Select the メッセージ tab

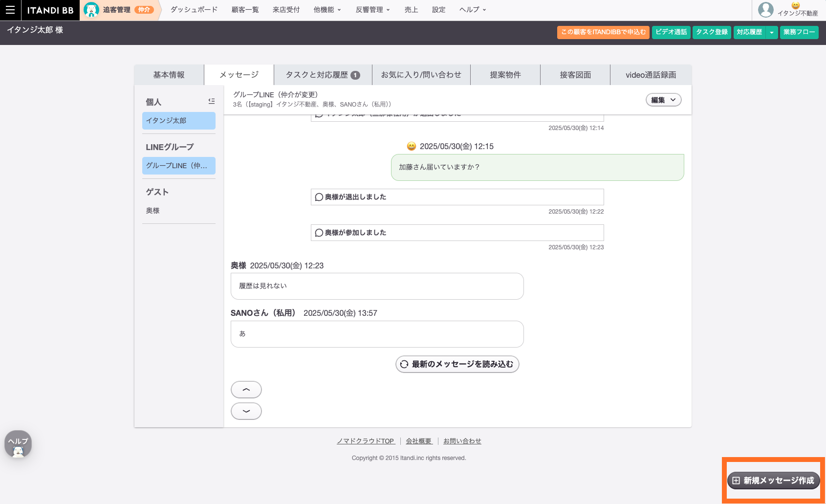pyautogui.click(x=239, y=75)
